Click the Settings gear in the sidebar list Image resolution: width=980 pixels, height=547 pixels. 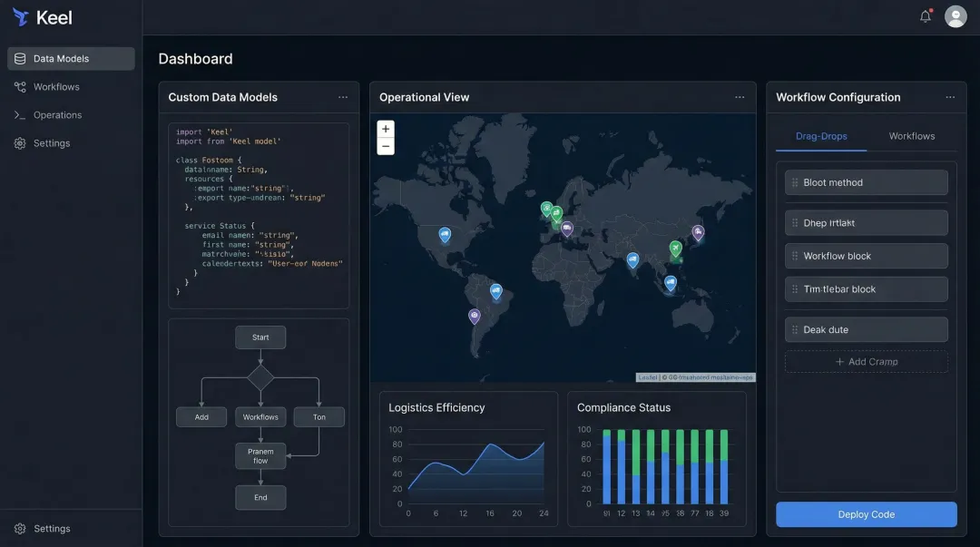pos(20,142)
